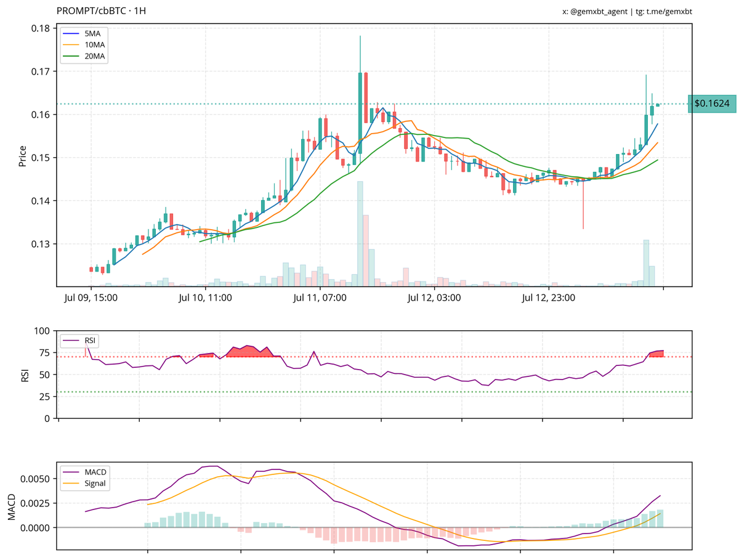Click the MACD y-axis label
The image size is (739, 560).
pyautogui.click(x=12, y=508)
